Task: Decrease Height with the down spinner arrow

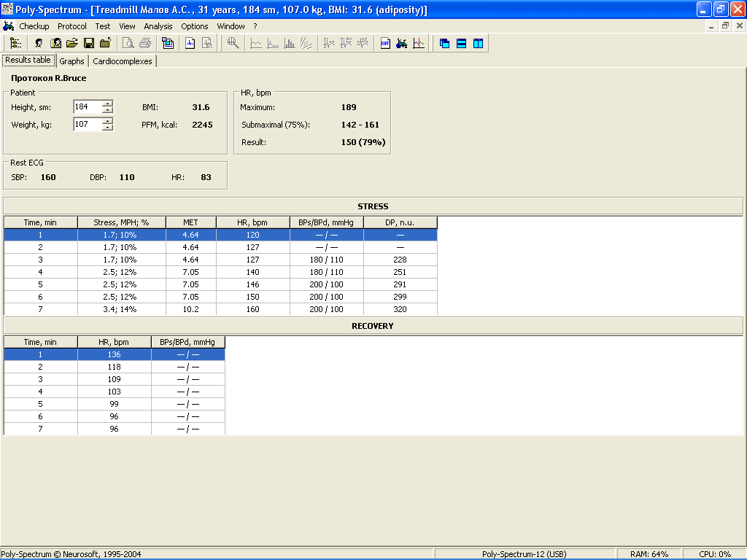Action: point(108,110)
